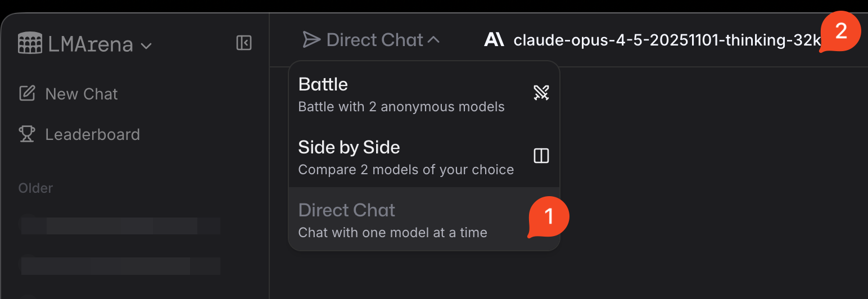The height and width of the screenshot is (299, 868).
Task: Open the Leaderboard page
Action: point(92,135)
